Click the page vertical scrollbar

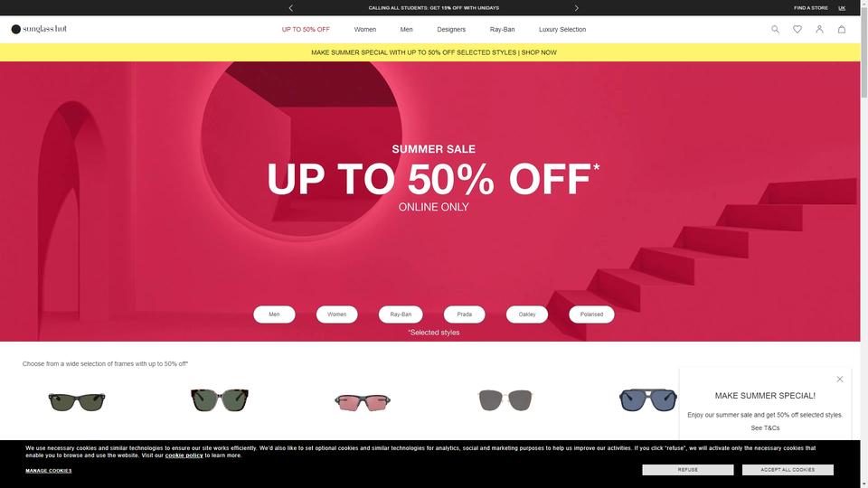point(864,244)
